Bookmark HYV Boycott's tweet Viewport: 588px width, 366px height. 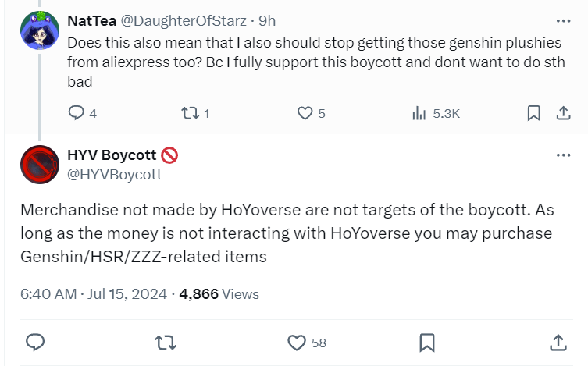coord(426,342)
